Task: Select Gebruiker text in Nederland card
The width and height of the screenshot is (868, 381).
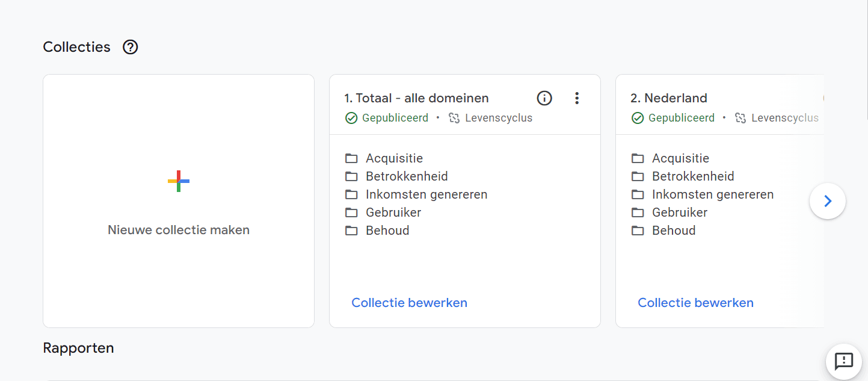Action: tap(680, 212)
